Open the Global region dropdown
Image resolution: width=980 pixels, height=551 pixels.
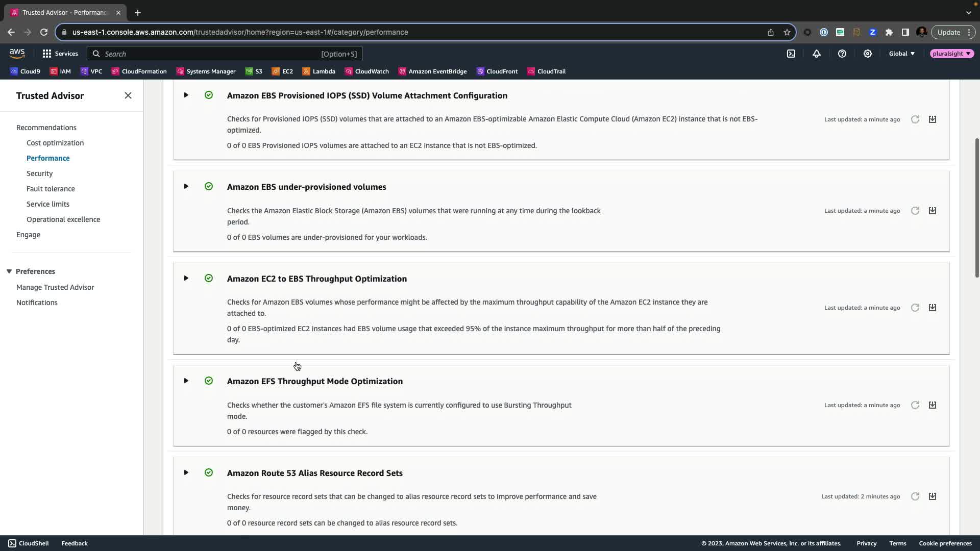[x=901, y=54]
